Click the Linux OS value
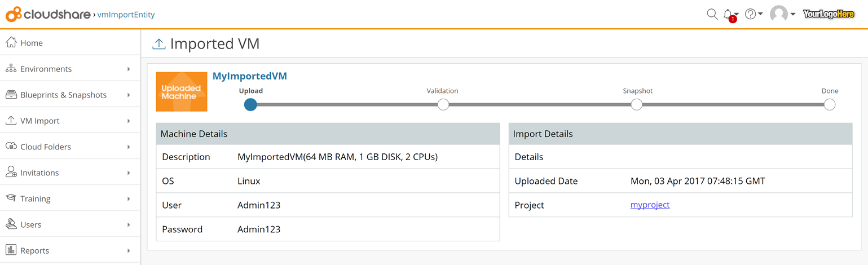This screenshot has width=868, height=265. coord(249,181)
